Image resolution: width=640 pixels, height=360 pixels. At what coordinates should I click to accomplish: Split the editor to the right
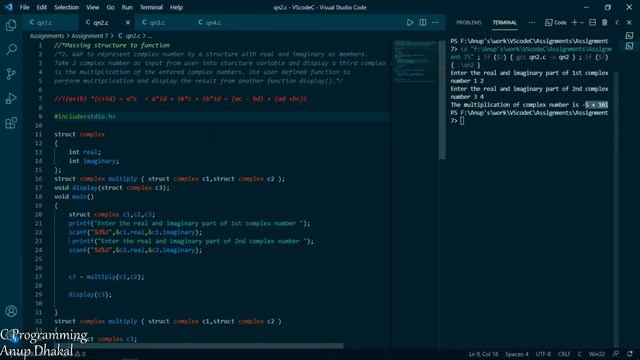point(422,22)
